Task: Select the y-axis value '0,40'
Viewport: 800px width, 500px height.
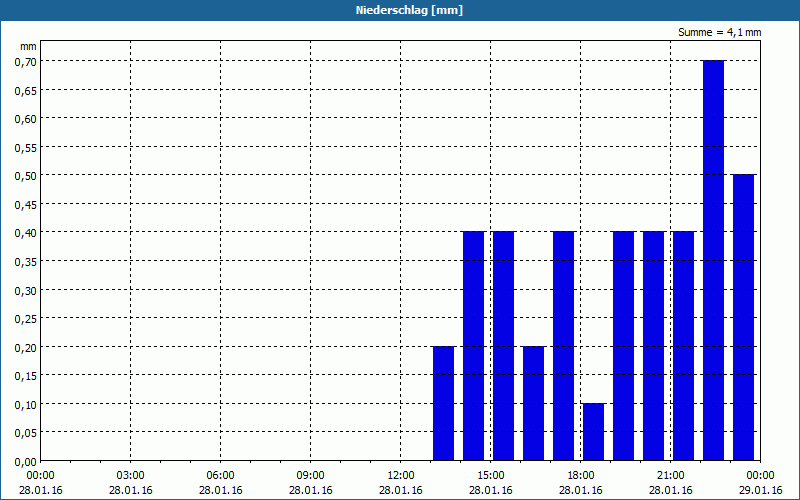Action: 25,233
